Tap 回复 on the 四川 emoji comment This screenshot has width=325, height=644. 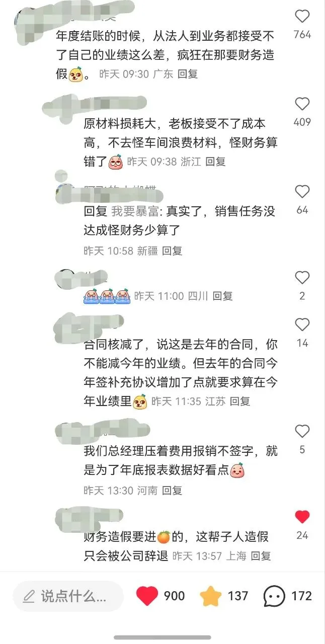point(222,296)
